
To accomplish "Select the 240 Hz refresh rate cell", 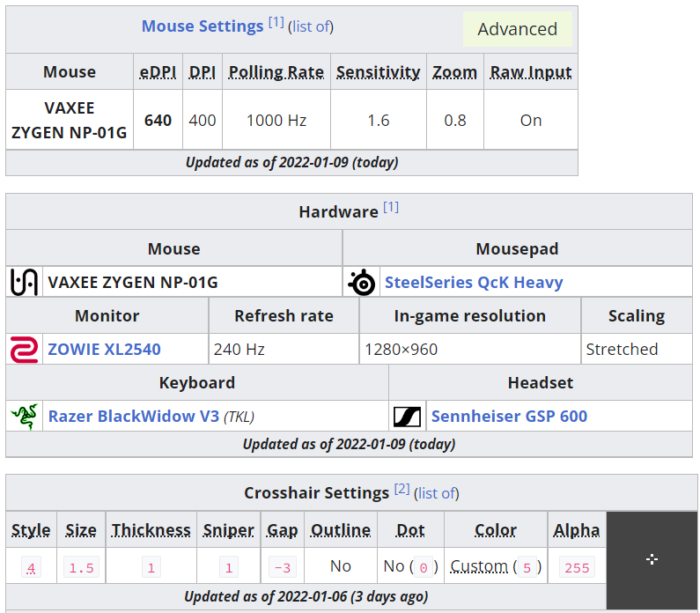I will tap(284, 349).
